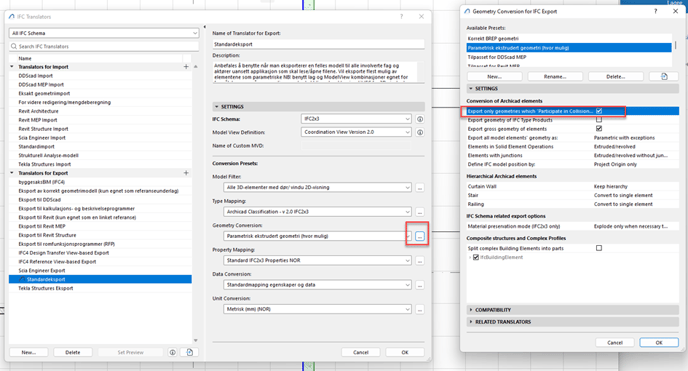Click OK in Geometry Conversion dialog
This screenshot has height=371, width=688.
click(x=659, y=342)
